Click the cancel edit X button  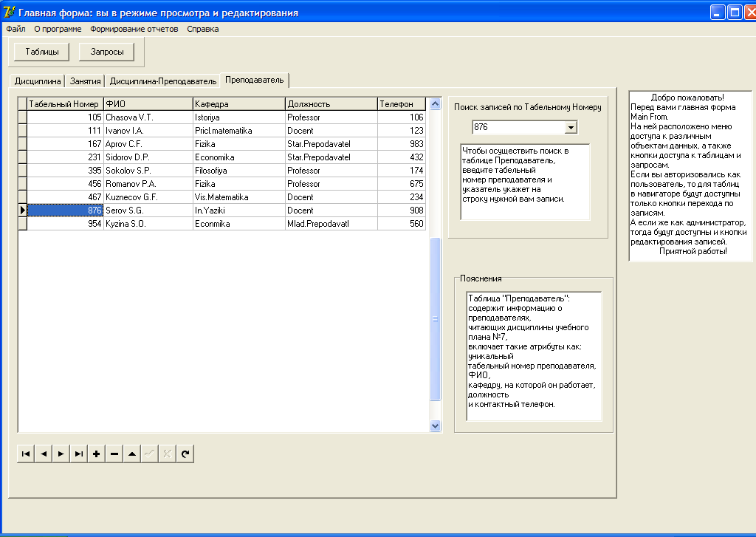[168, 454]
